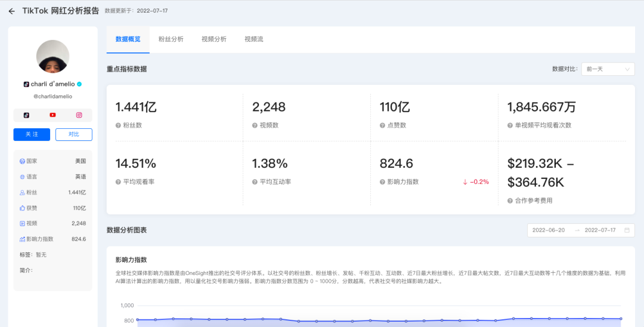Image resolution: width=644 pixels, height=327 pixels.
Task: Go back using the arrow icon
Action: [x=11, y=11]
